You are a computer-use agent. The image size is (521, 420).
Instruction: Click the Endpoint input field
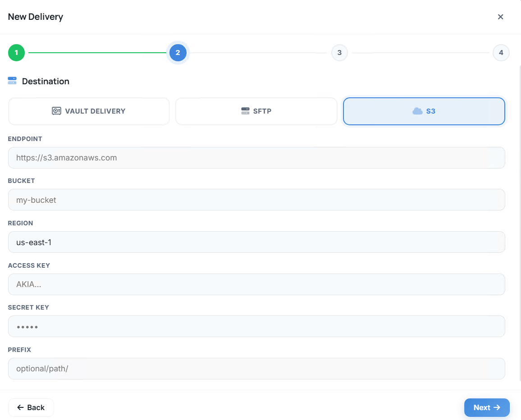[x=256, y=158]
